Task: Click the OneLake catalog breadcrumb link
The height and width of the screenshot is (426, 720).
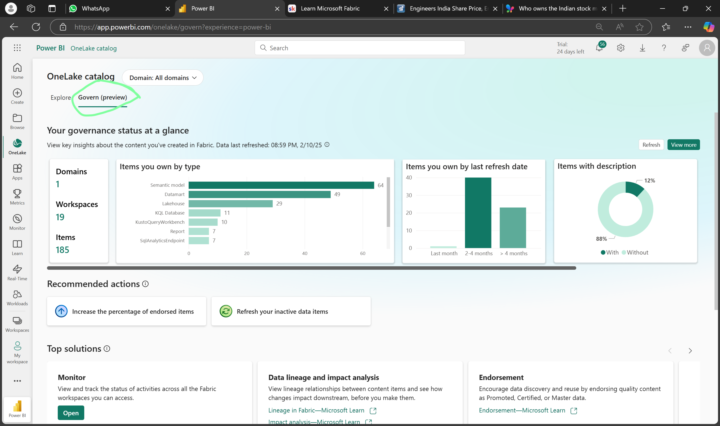Action: coord(94,48)
